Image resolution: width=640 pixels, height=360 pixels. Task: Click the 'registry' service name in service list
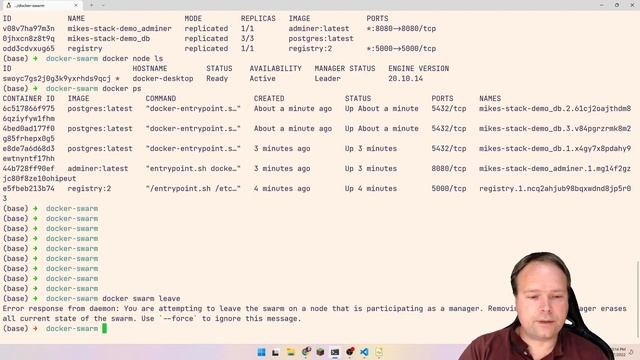(x=85, y=49)
